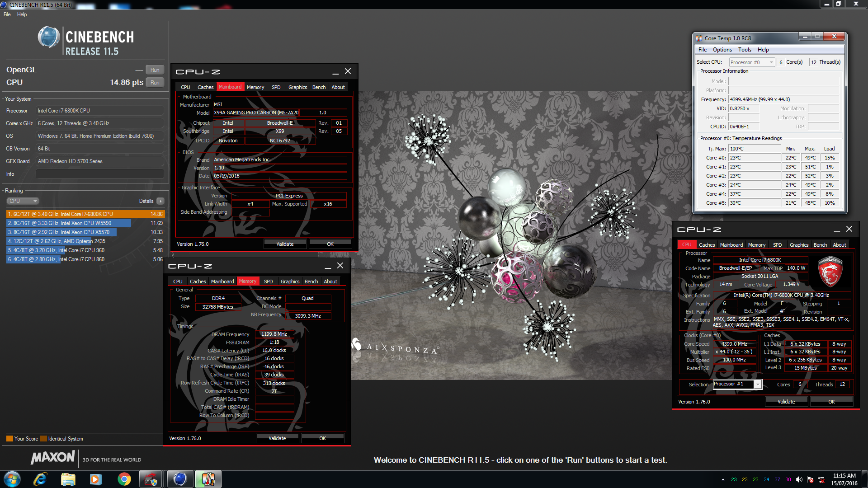This screenshot has width=868, height=488.
Task: Open the Windows Start menu orb
Action: point(12,479)
